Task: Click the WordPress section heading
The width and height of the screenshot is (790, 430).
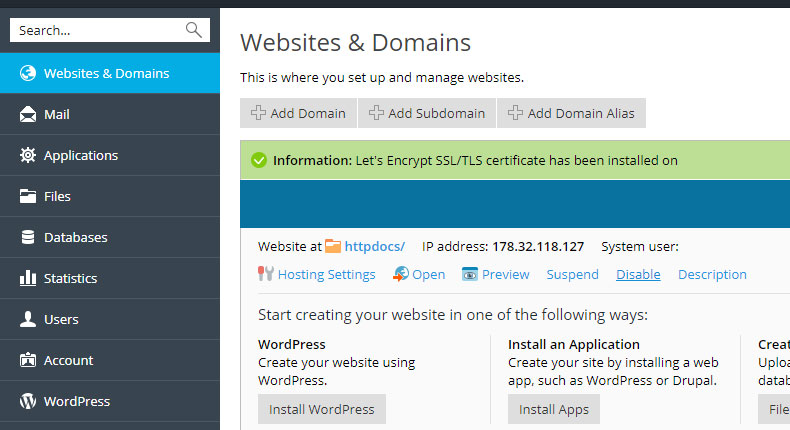Action: pos(292,344)
